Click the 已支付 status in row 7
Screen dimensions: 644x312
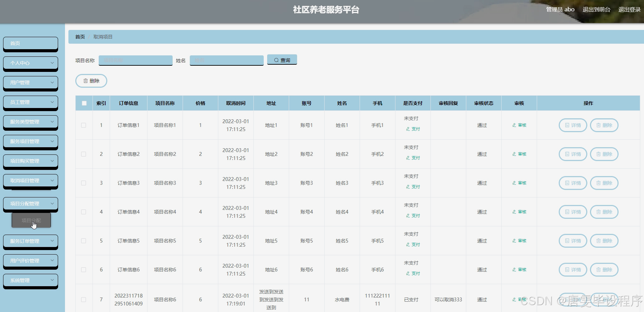(x=411, y=300)
